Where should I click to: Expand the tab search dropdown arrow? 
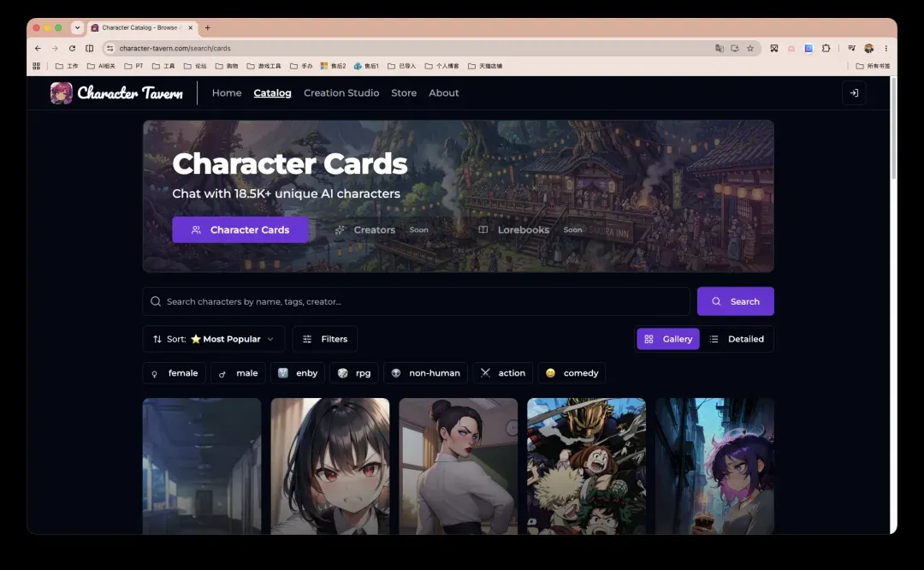tap(77, 27)
